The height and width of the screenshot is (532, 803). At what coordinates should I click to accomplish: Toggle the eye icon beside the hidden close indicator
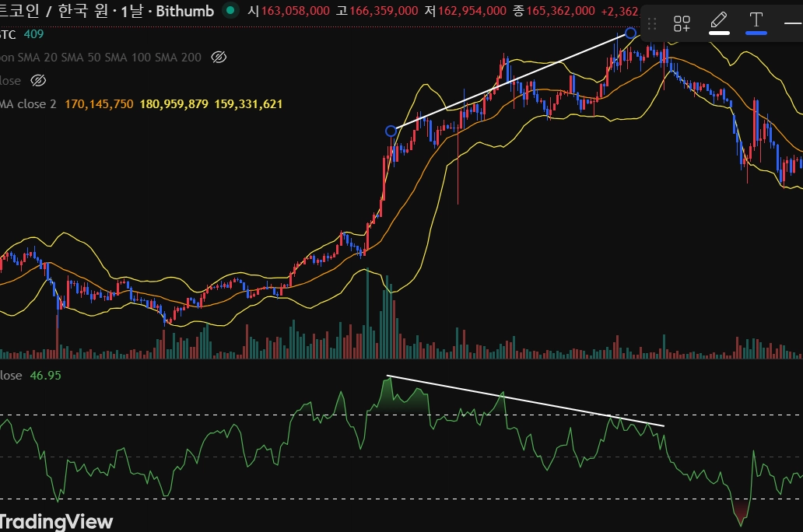pos(38,80)
